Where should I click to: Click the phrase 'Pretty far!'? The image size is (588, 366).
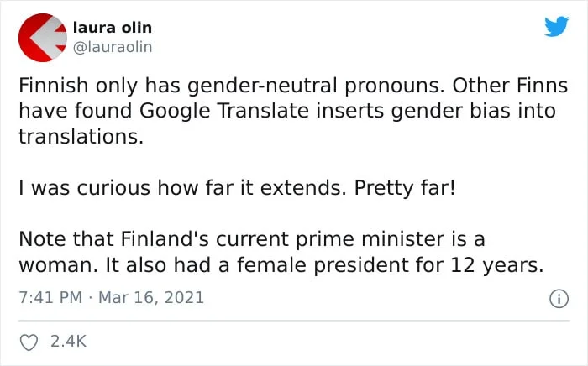pos(405,188)
